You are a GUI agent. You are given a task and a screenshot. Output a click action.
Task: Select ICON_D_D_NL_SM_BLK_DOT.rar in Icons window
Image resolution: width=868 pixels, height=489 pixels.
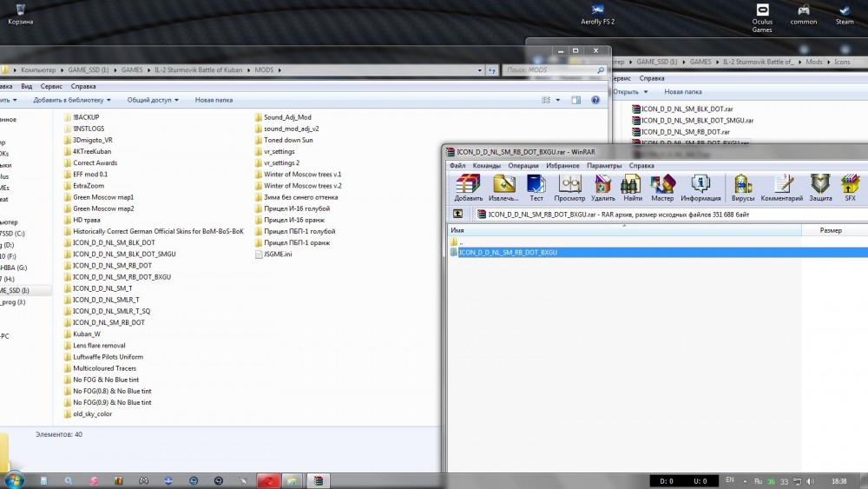(x=682, y=109)
